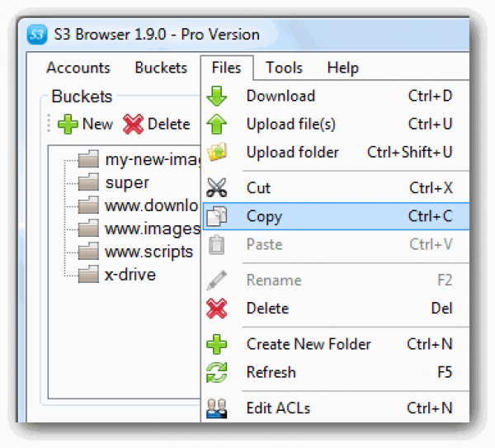Choose Refresh from the Files menu
This screenshot has width=495, height=448.
pyautogui.click(x=335, y=372)
